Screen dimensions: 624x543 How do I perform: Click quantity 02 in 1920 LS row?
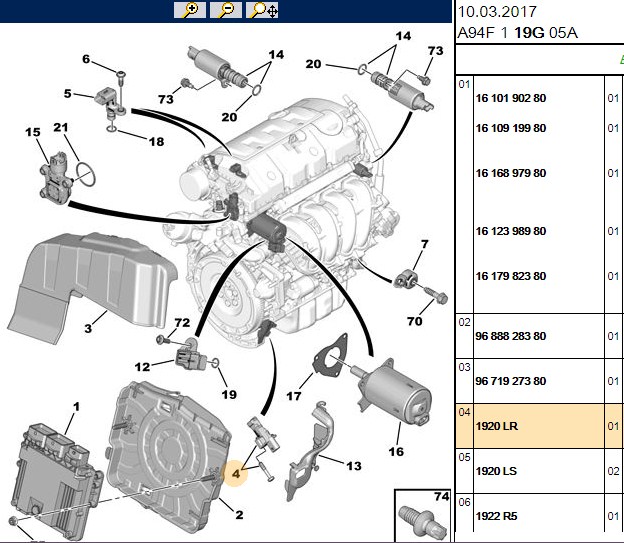(x=613, y=471)
